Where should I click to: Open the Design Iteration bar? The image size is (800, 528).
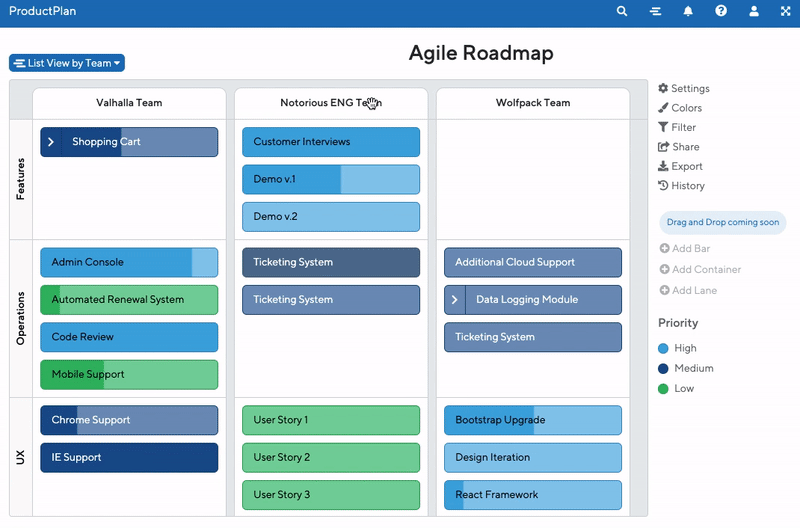[533, 458]
